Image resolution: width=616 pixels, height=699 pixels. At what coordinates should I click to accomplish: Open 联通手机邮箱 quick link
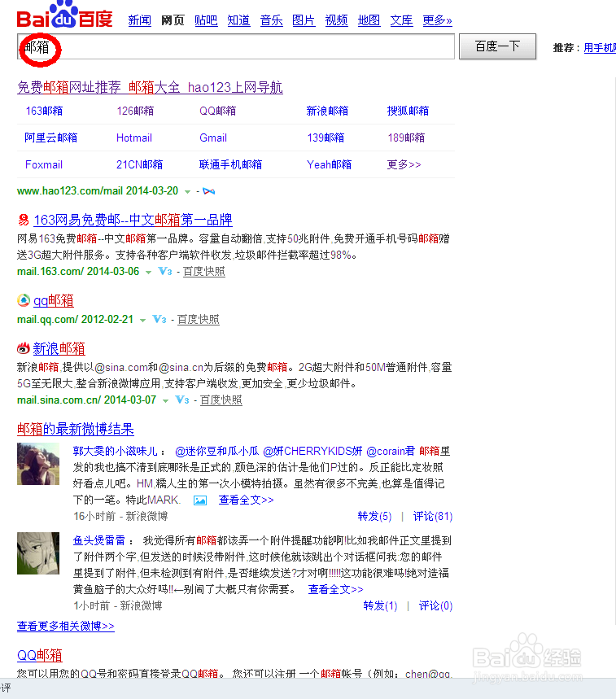pos(230,164)
